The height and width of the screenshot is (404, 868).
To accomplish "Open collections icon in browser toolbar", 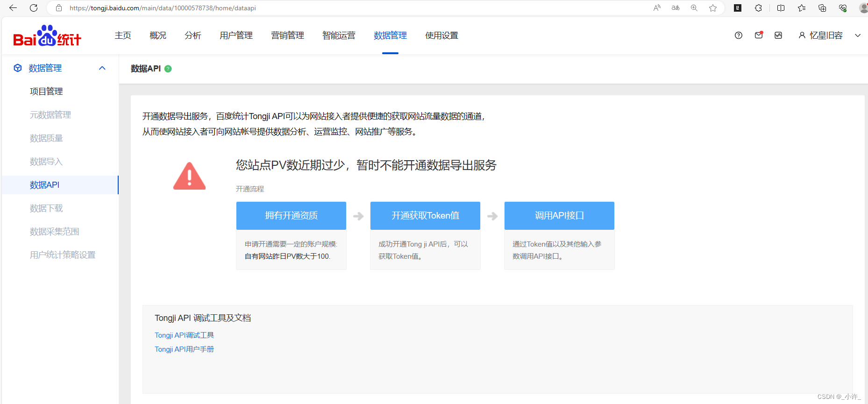I will [x=822, y=8].
